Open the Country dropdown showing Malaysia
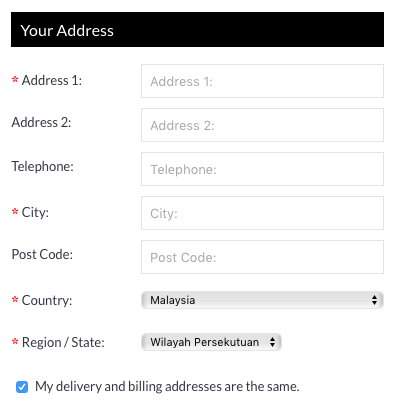394x417 pixels. [x=262, y=300]
